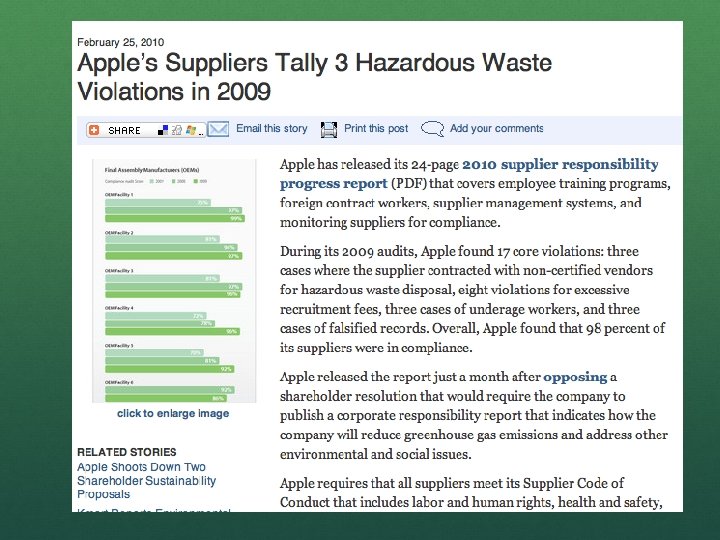Screen dimensions: 720x540
Task: Follow the 'opposing' hyperlink
Action: [x=575, y=377]
